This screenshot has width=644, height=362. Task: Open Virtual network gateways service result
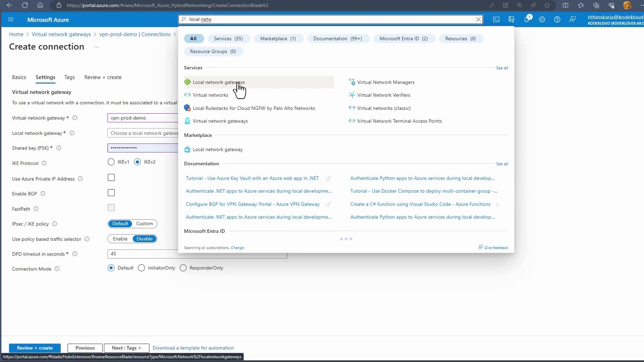coord(220,121)
